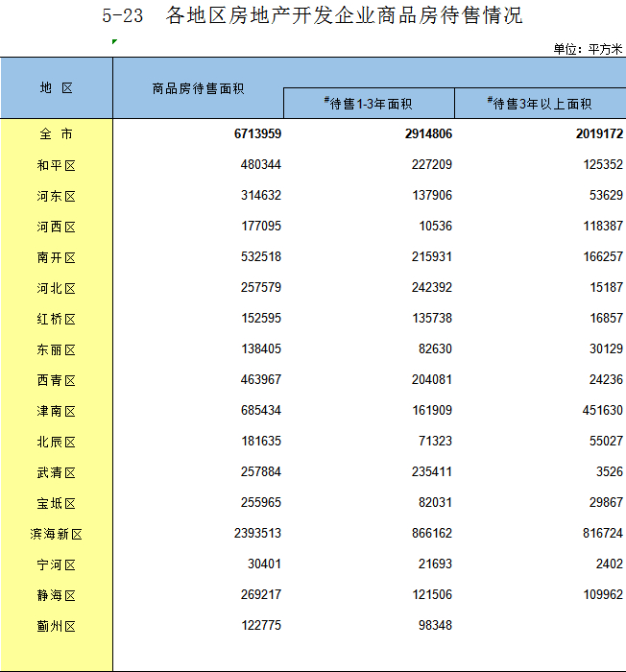This screenshot has width=626, height=672.
Task: Click the value 138405
Action: pyautogui.click(x=261, y=348)
